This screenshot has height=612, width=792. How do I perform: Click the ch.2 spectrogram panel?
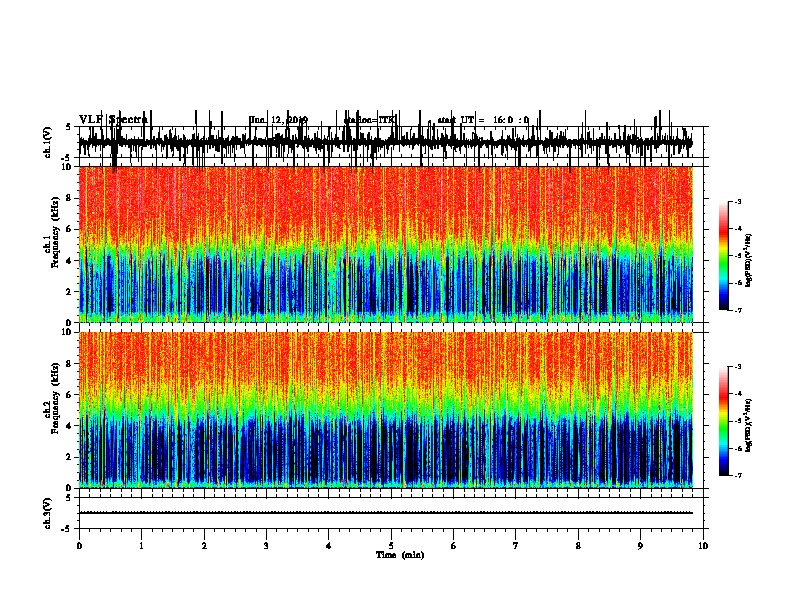pos(386,410)
